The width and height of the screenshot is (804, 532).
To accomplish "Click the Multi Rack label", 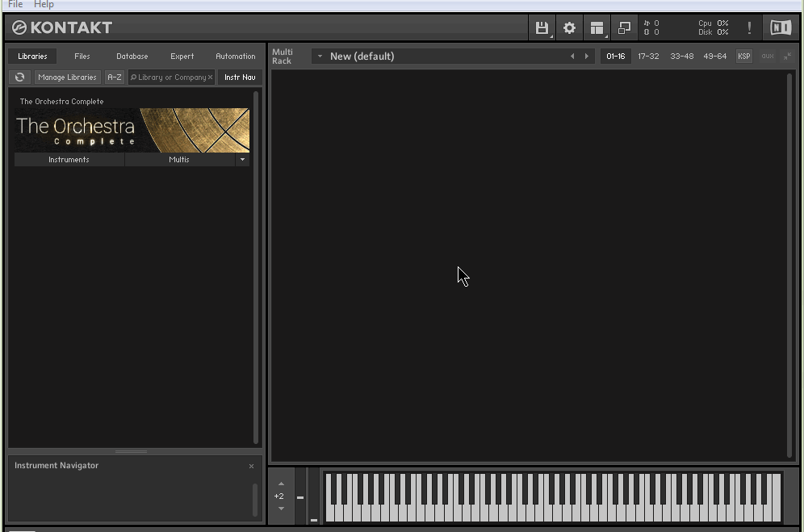I will click(282, 57).
